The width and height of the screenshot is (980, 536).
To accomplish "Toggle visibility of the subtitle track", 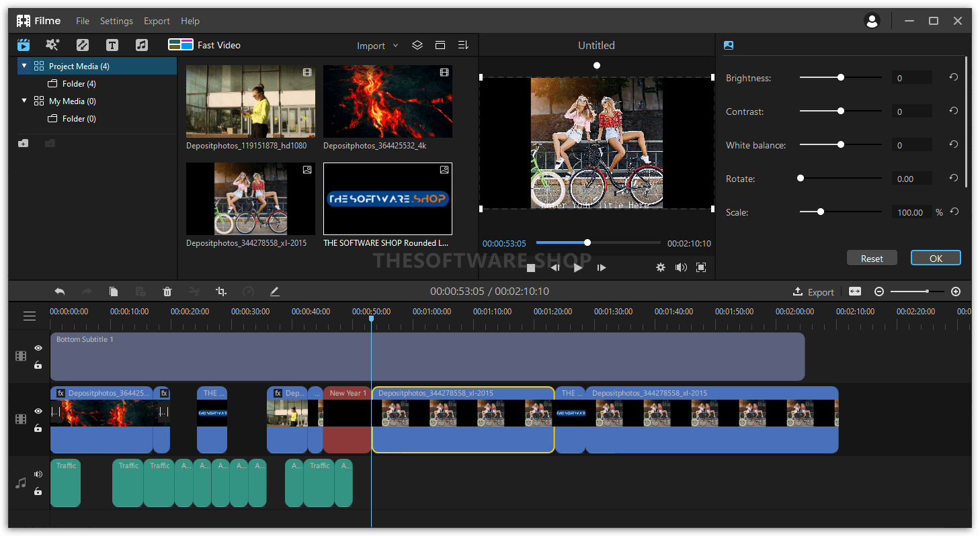I will coord(38,348).
